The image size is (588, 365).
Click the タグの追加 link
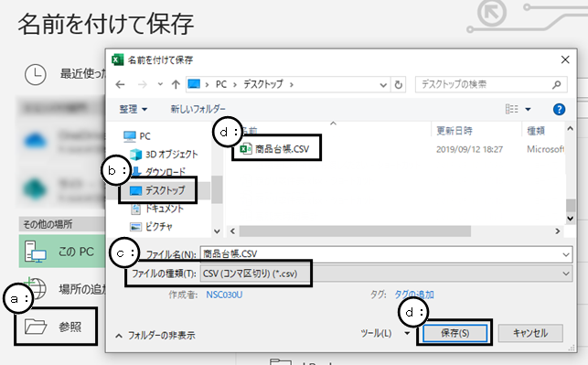[x=414, y=295]
